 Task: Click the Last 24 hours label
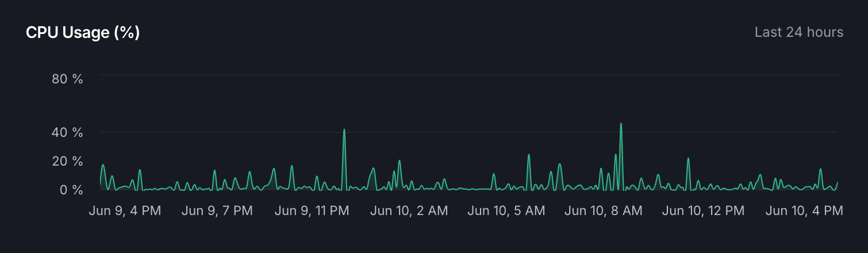[x=799, y=32]
